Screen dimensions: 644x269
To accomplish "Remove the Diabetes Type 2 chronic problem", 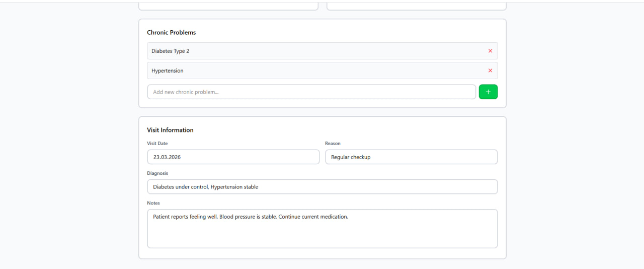I will [x=490, y=51].
